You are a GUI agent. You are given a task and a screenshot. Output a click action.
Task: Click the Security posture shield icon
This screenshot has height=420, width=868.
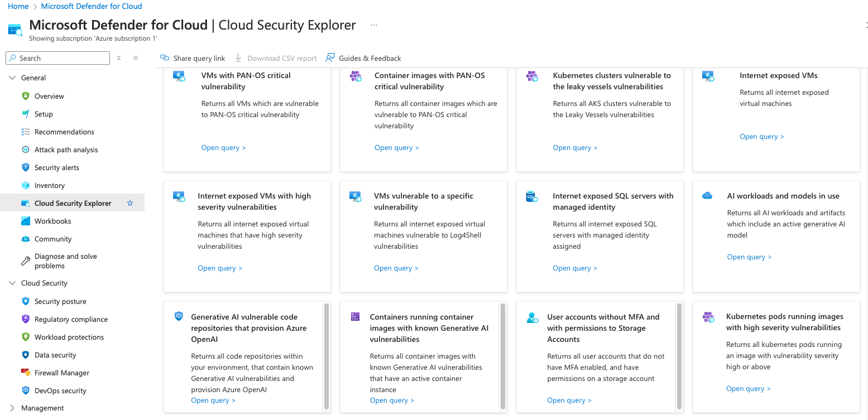click(25, 301)
